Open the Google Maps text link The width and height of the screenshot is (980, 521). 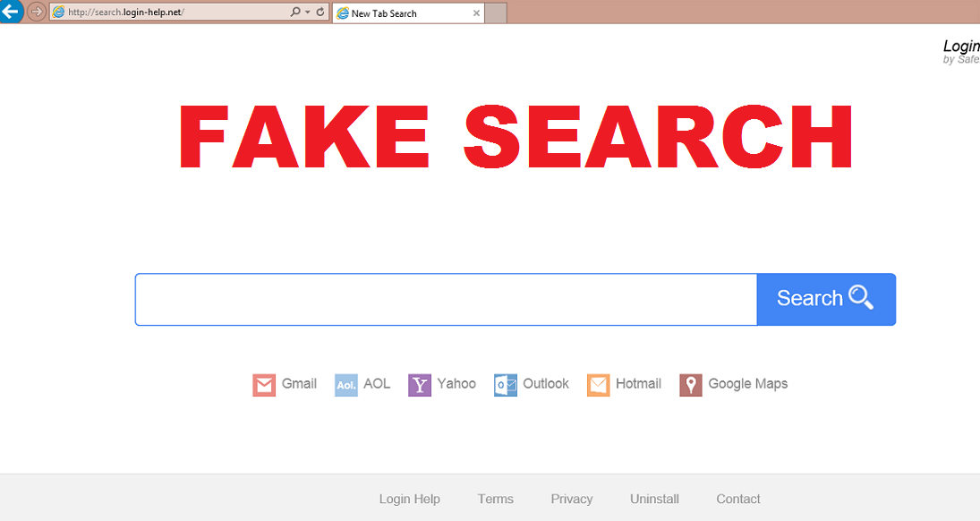pos(747,383)
